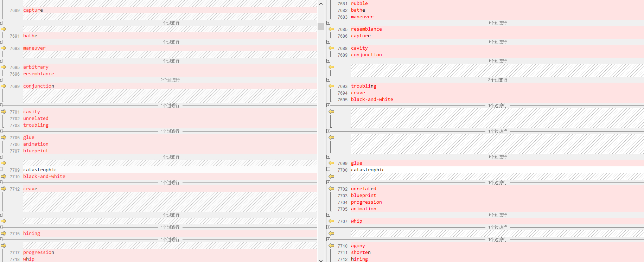
Task: Click copy-to-left arrow beside right 'glue' line 7699
Action: [331, 163]
